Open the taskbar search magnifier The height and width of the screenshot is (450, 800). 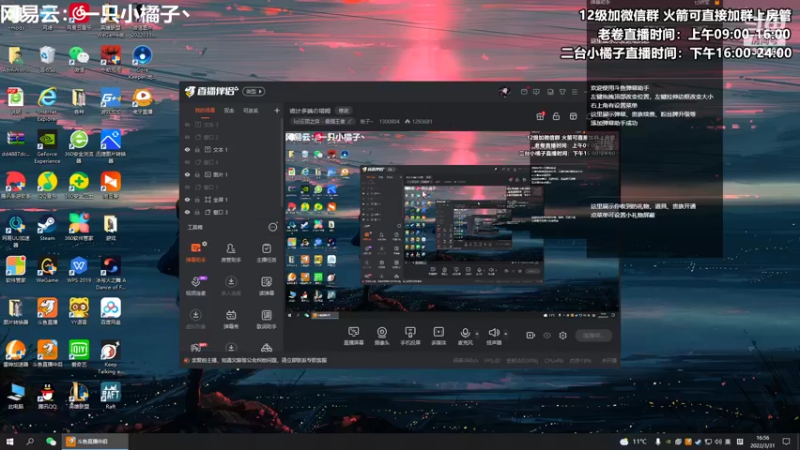[30, 441]
